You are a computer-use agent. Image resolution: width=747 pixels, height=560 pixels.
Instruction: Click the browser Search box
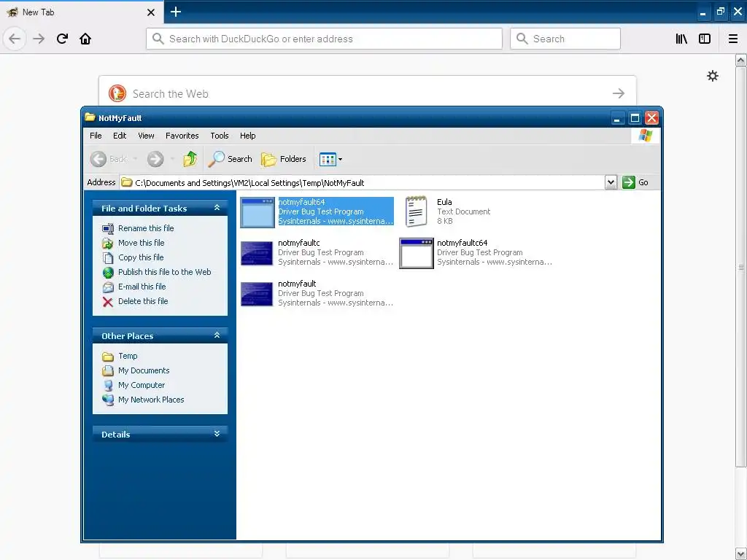pyautogui.click(x=565, y=39)
